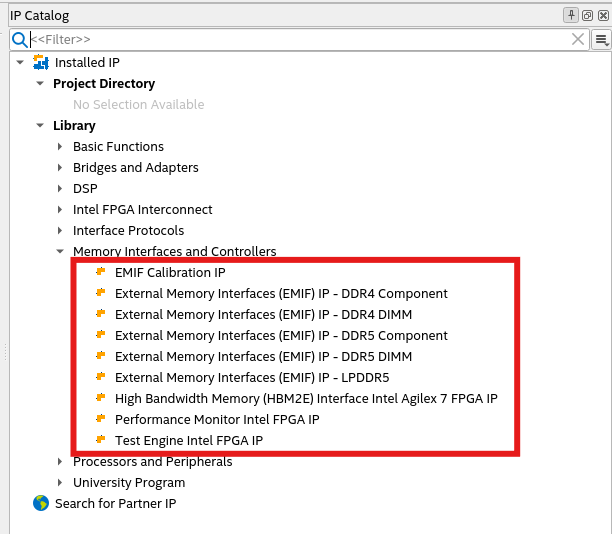This screenshot has width=612, height=534.
Task: Select High Bandwidth Memory (HBM2E) Interface IP
Action: 306,398
